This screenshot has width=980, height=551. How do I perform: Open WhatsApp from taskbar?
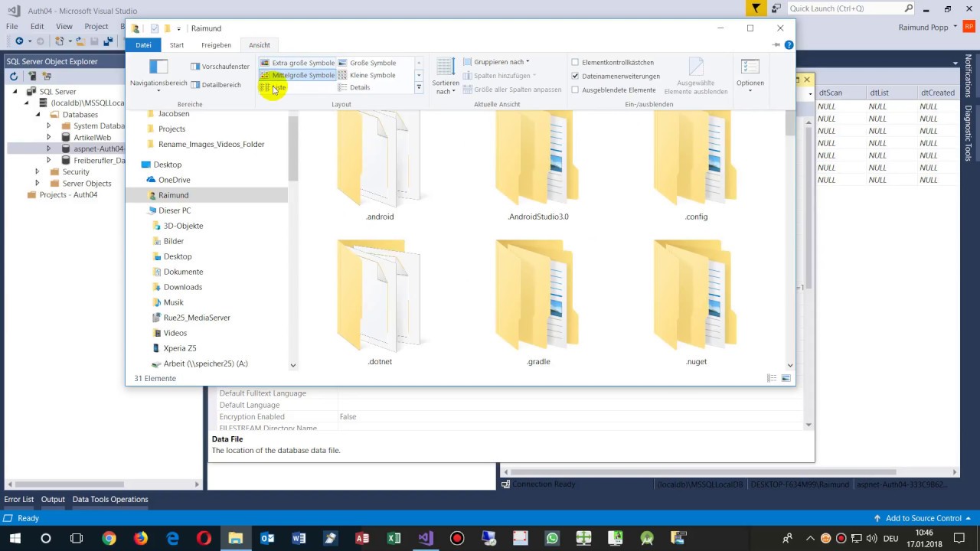552,539
